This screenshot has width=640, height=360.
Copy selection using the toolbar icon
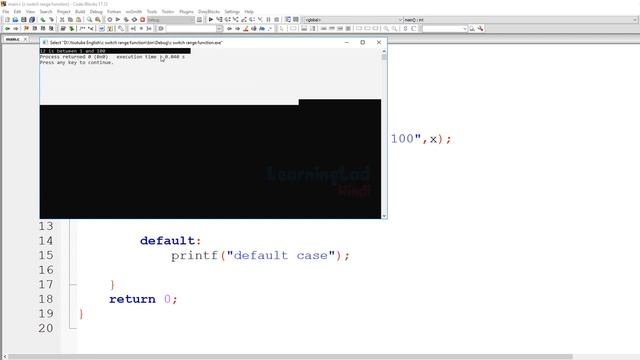pos(70,20)
